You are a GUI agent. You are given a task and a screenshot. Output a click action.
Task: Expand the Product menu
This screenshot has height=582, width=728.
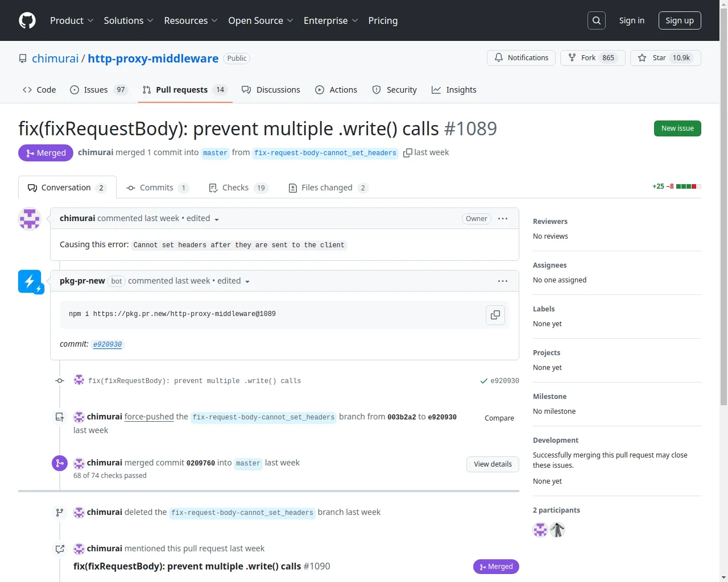pyautogui.click(x=72, y=20)
